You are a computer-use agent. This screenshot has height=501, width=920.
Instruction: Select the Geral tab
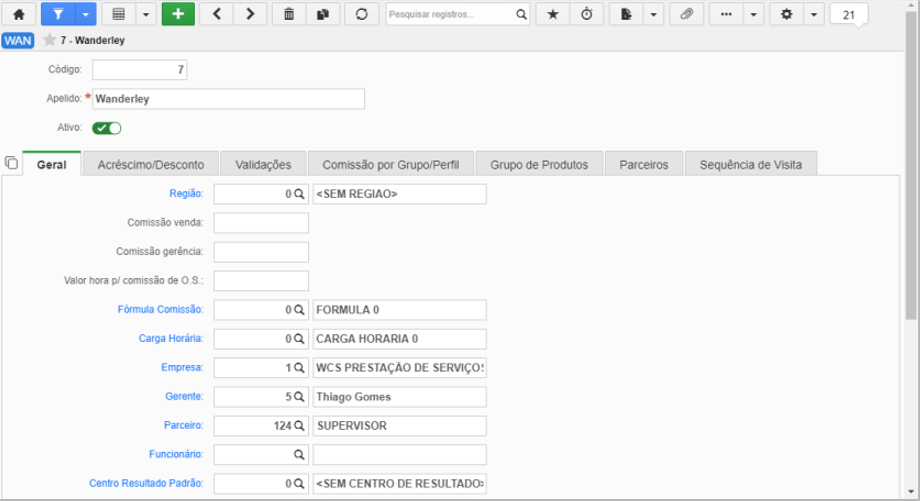(52, 164)
